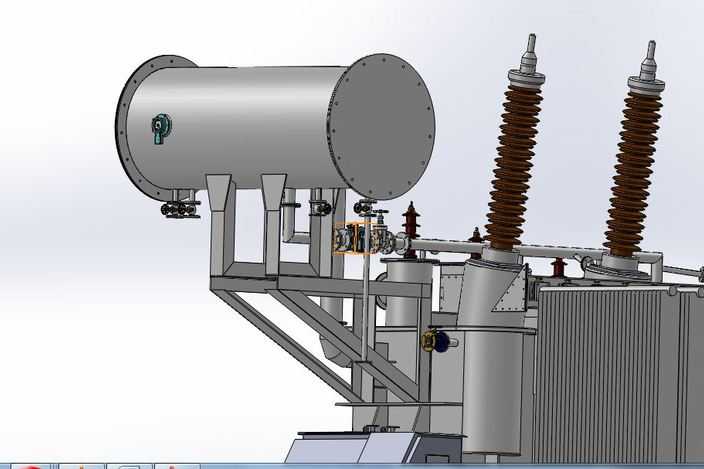Select the small red insulator between the two tall bushings

(558, 267)
